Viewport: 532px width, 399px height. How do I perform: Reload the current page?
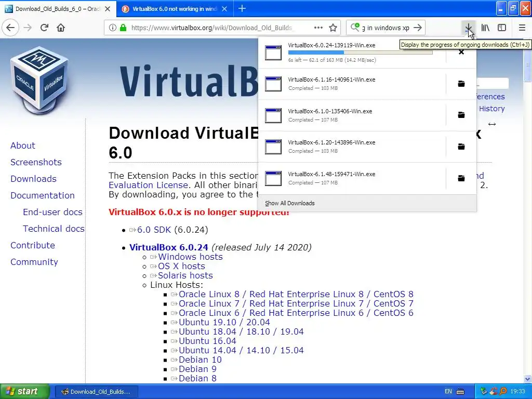(44, 28)
